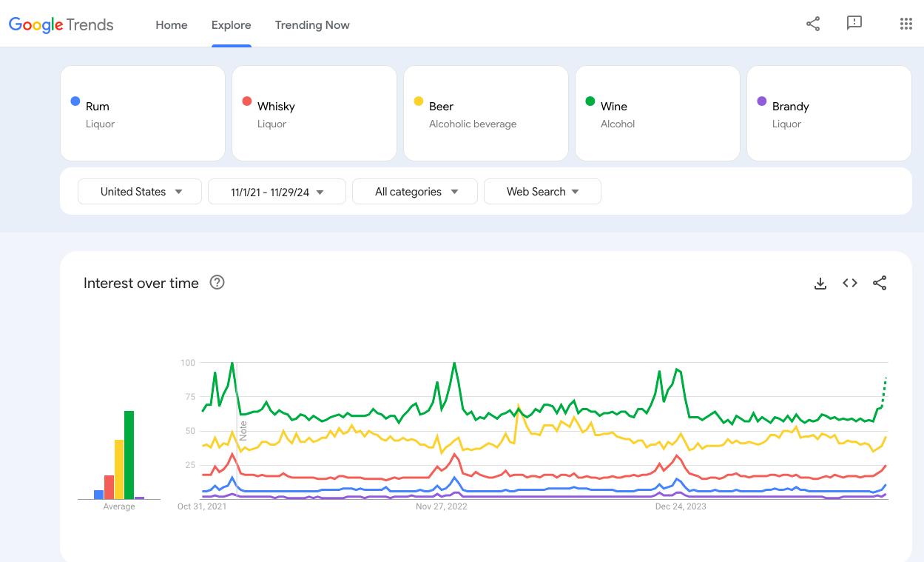Go to the Home tab
The width and height of the screenshot is (924, 562).
172,25
